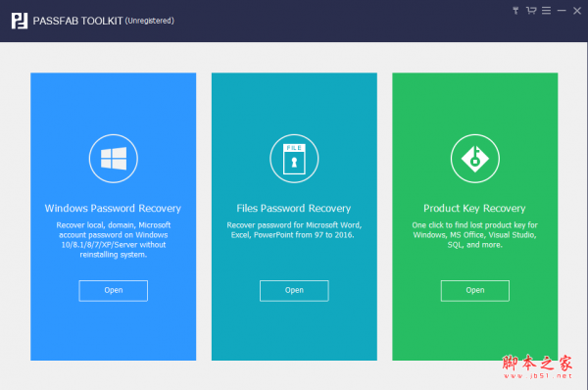The image size is (588, 390).
Task: Click the Windows logo circle icon
Action: [114, 159]
